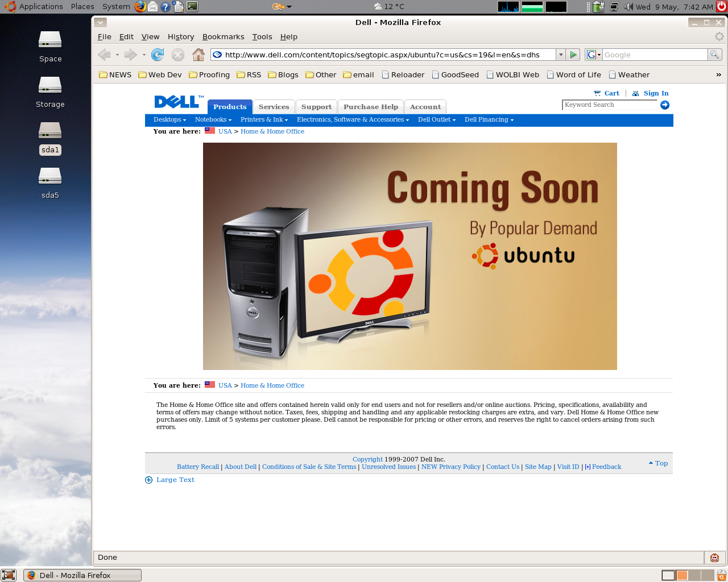Select the Storage drive desktop icon
The width and height of the screenshot is (728, 582).
(x=50, y=92)
